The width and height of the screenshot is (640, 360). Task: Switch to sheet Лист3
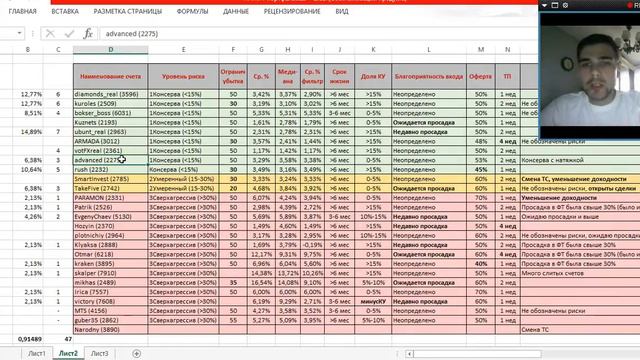(100, 353)
